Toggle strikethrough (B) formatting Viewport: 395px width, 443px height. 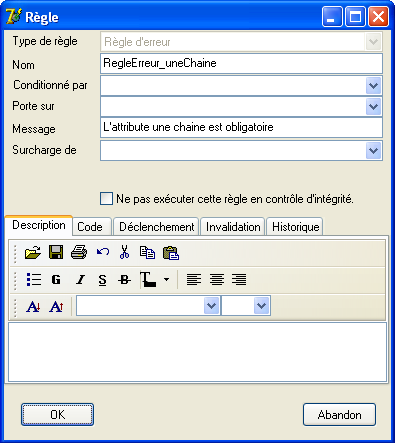124,280
